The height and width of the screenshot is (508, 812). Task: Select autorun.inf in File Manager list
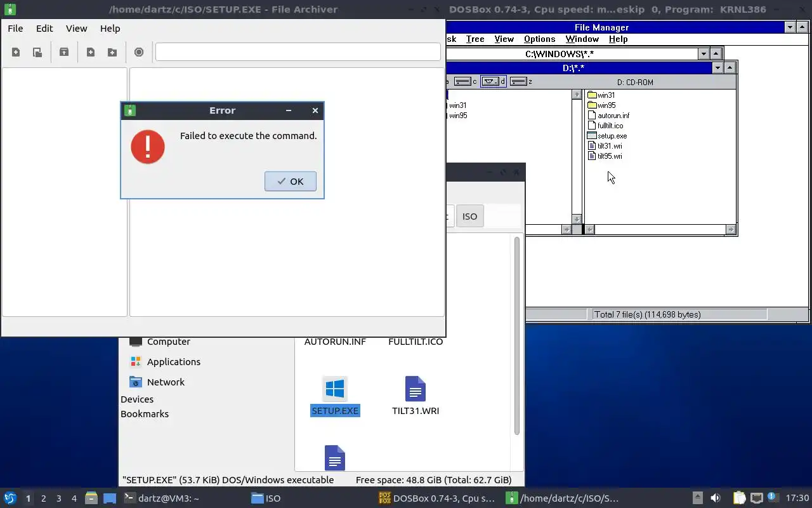coord(608,116)
